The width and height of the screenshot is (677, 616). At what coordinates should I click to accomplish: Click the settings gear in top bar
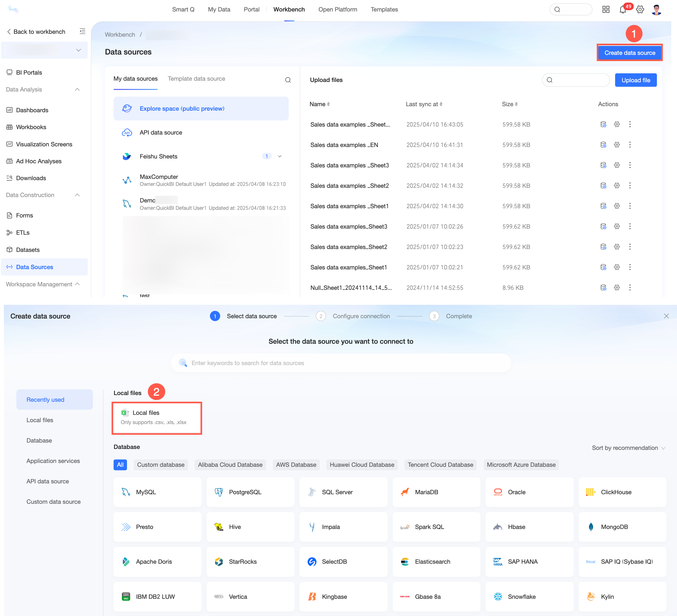[640, 9]
